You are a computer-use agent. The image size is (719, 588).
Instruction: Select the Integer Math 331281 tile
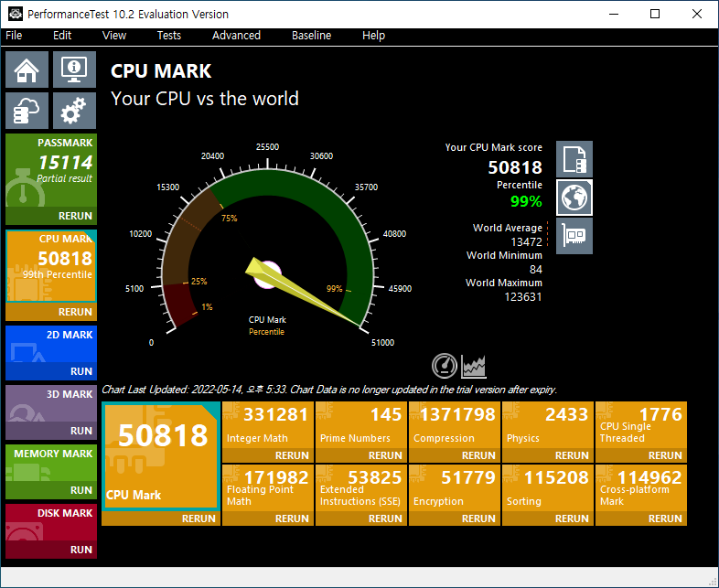[x=268, y=425]
